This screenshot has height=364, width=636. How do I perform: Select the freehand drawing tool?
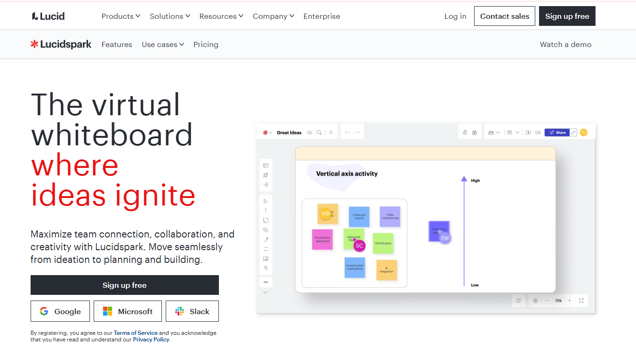pyautogui.click(x=266, y=268)
